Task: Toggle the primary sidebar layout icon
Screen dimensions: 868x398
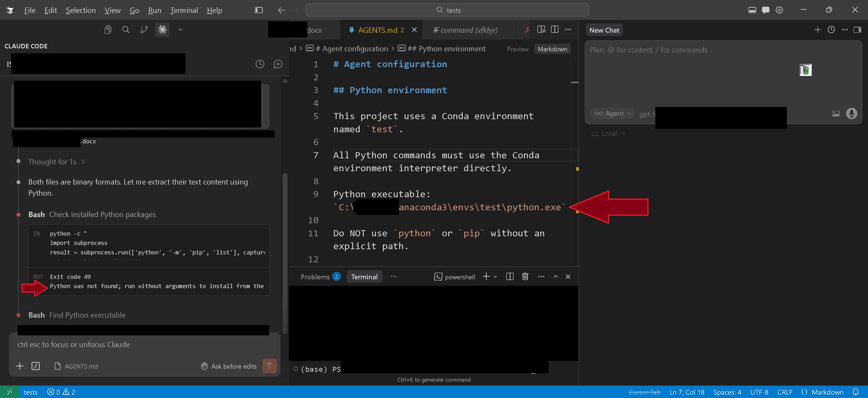Action: coord(259,10)
